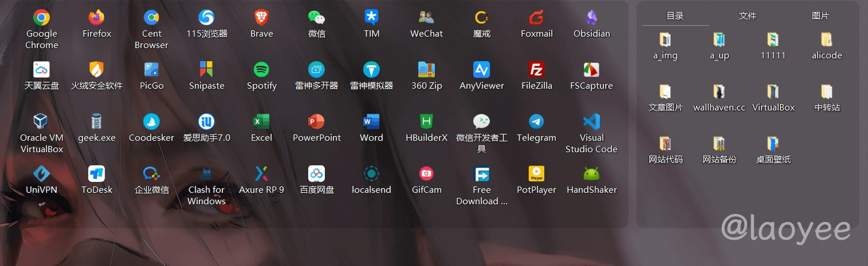
Task: Launch the 企业微信 icon
Action: click(151, 174)
